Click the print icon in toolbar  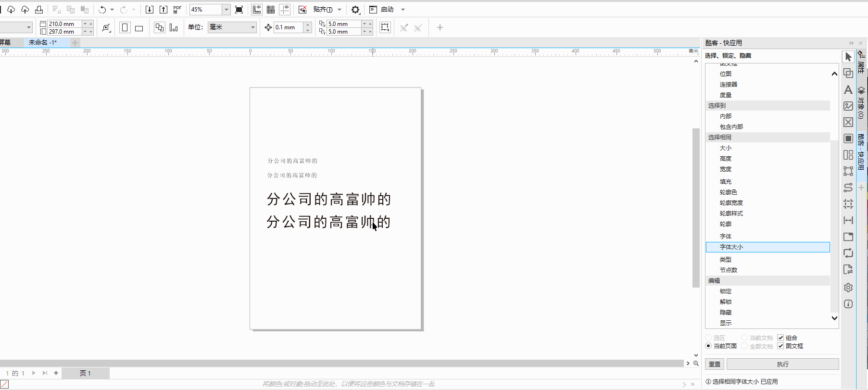[39, 10]
